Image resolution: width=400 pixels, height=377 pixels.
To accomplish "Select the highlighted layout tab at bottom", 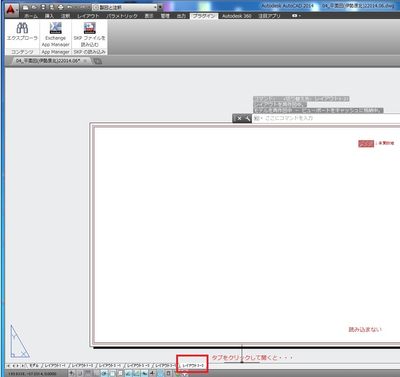I will tap(192, 366).
